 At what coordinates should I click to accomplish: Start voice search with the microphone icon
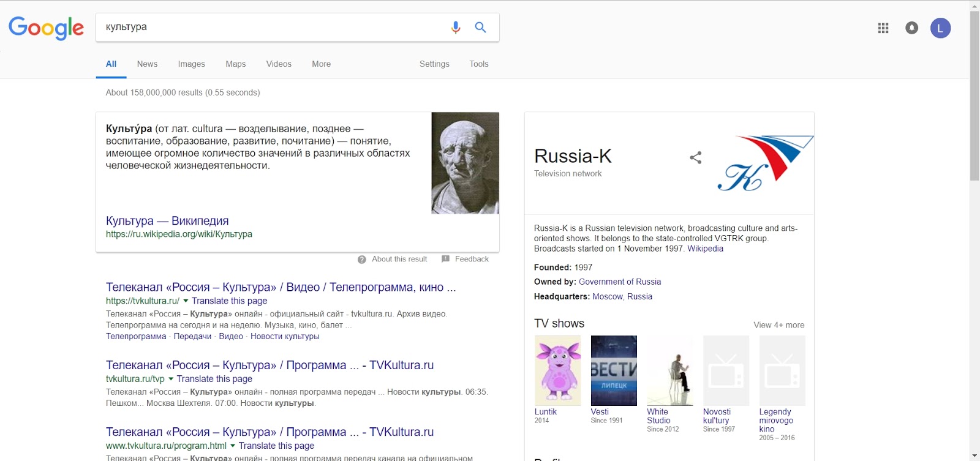[455, 28]
